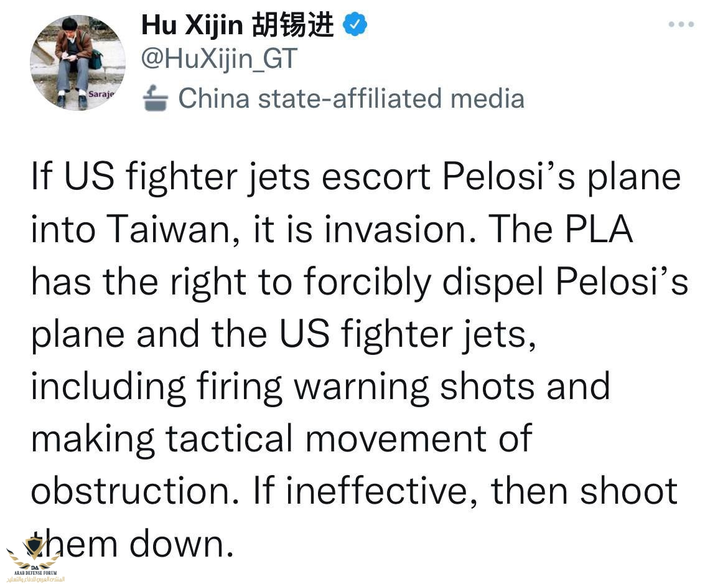Viewport: 728px width, 584px height.
Task: Open the @HuXijin_GT handle link
Action: tap(218, 59)
